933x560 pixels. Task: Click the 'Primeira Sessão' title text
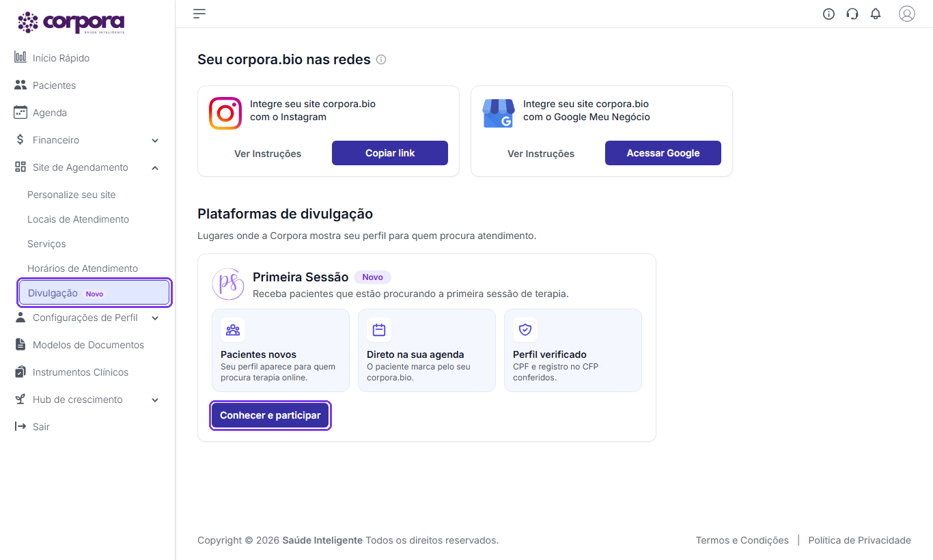pos(301,277)
